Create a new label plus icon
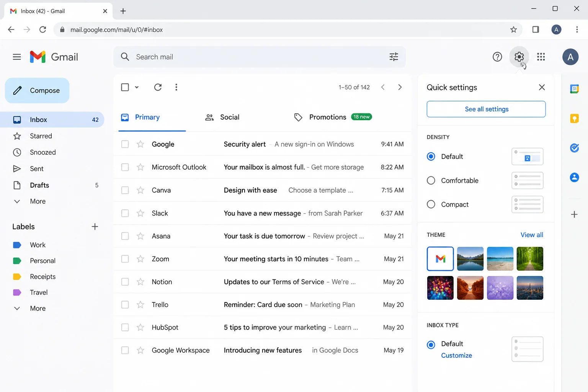The height and width of the screenshot is (392, 588). pos(95,227)
